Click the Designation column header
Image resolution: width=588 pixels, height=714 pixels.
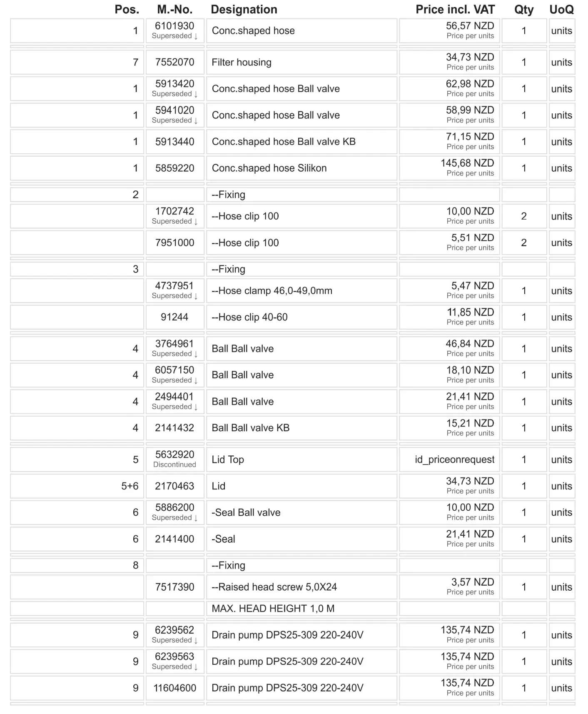[244, 10]
